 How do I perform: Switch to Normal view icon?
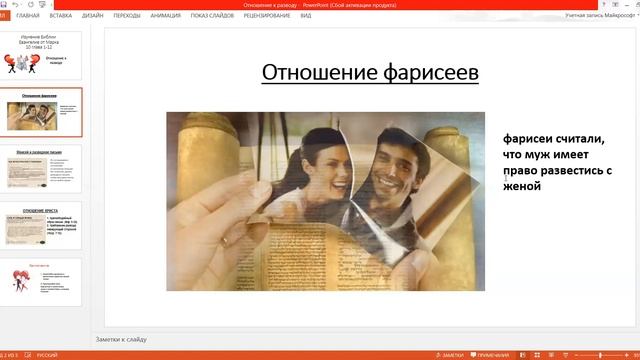[523, 355]
